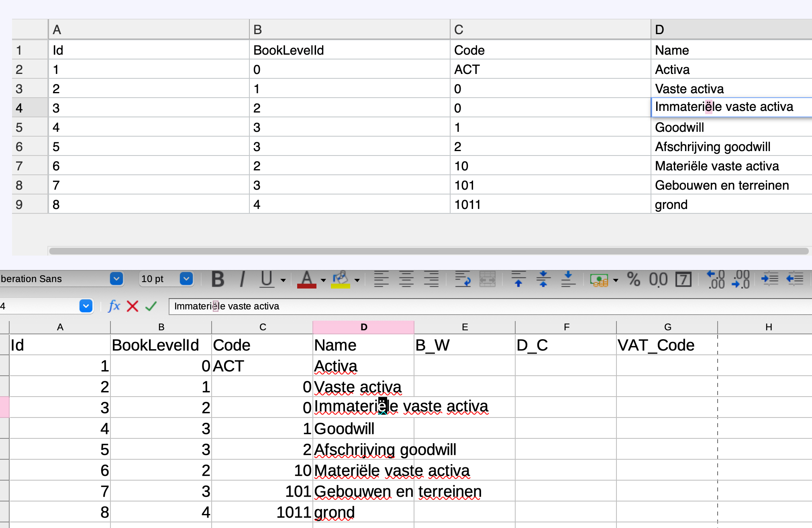Toggle underline formatting

pos(267,279)
